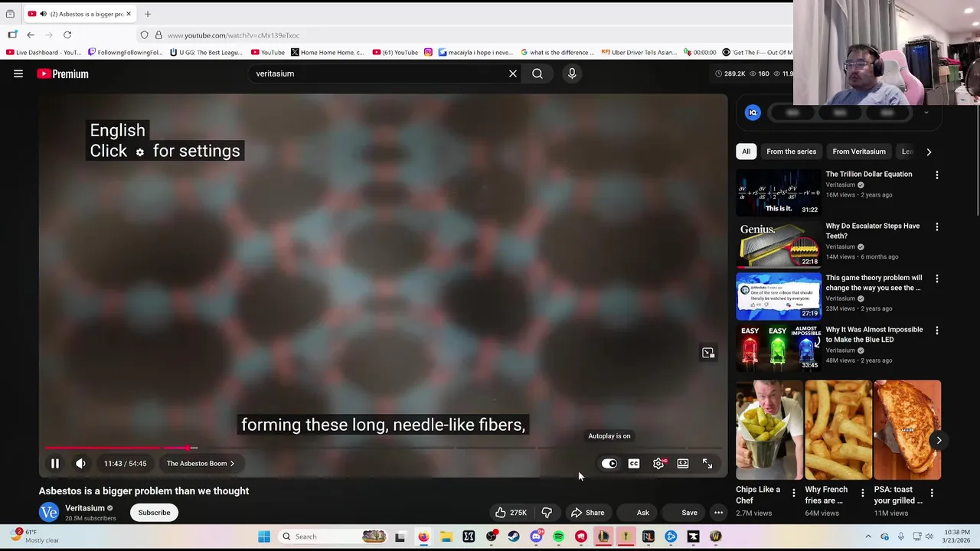Select the All filter chip
This screenshot has width=980, height=551.
pos(746,152)
